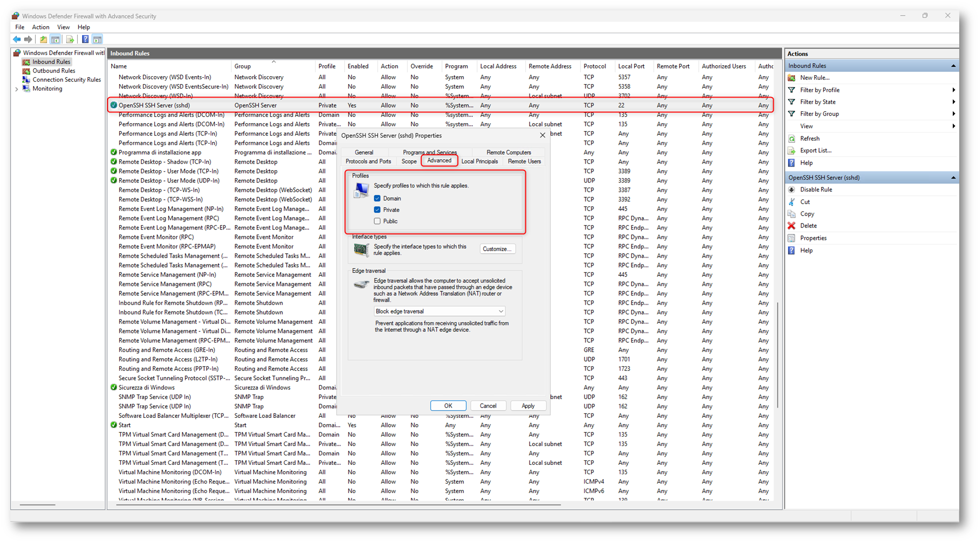Click the Filter by Group funnel icon
980x543 pixels.
tap(792, 114)
